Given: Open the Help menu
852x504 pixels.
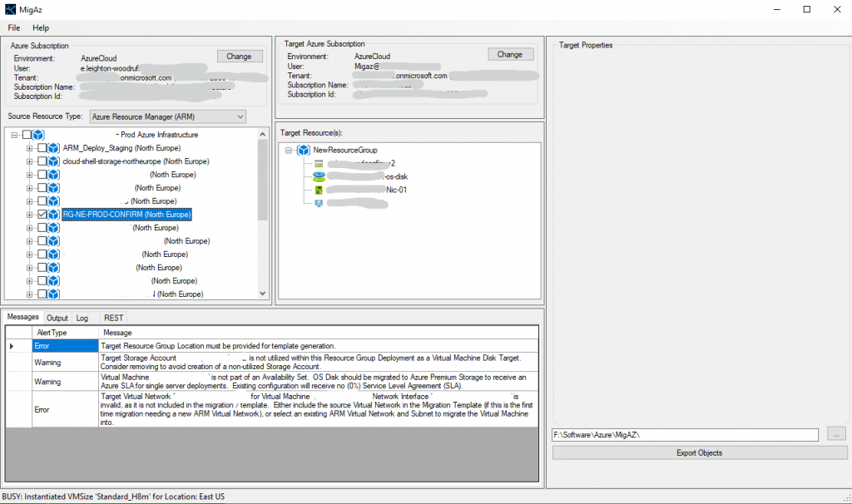Looking at the screenshot, I should [41, 27].
